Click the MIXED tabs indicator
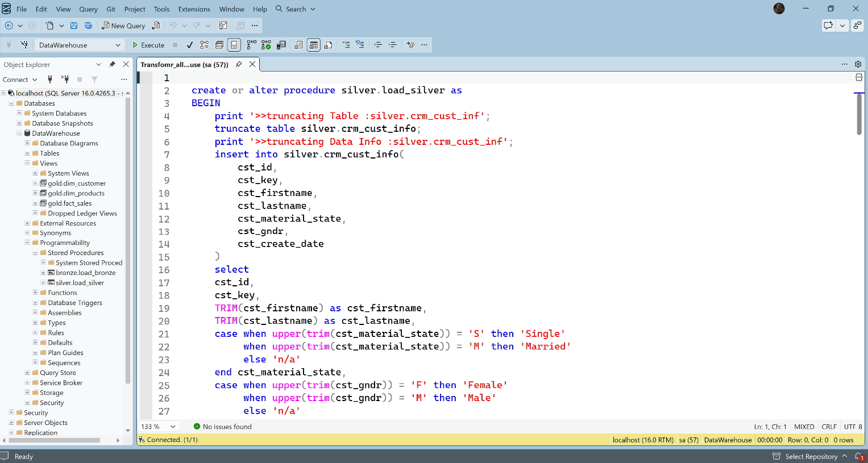The width and height of the screenshot is (868, 463). [x=804, y=426]
